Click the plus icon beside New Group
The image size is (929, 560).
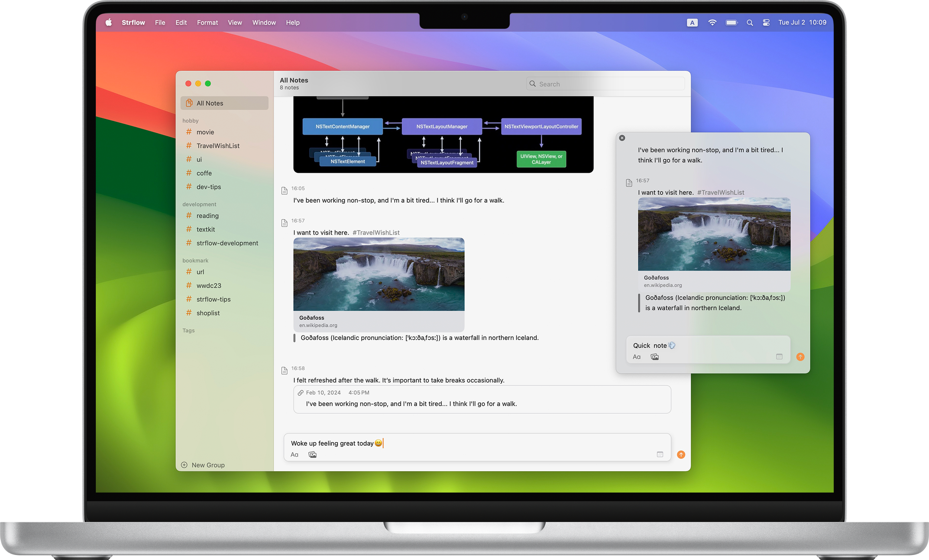pos(184,465)
